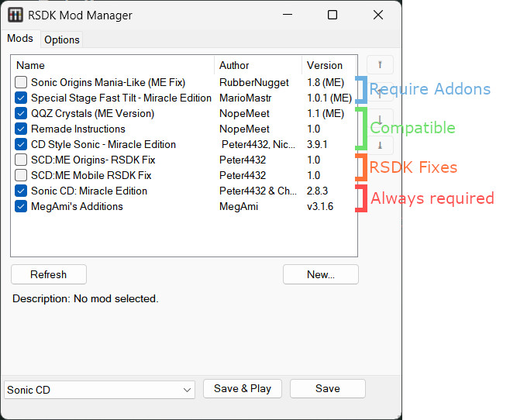Sort the list by Author column header

(x=257, y=65)
